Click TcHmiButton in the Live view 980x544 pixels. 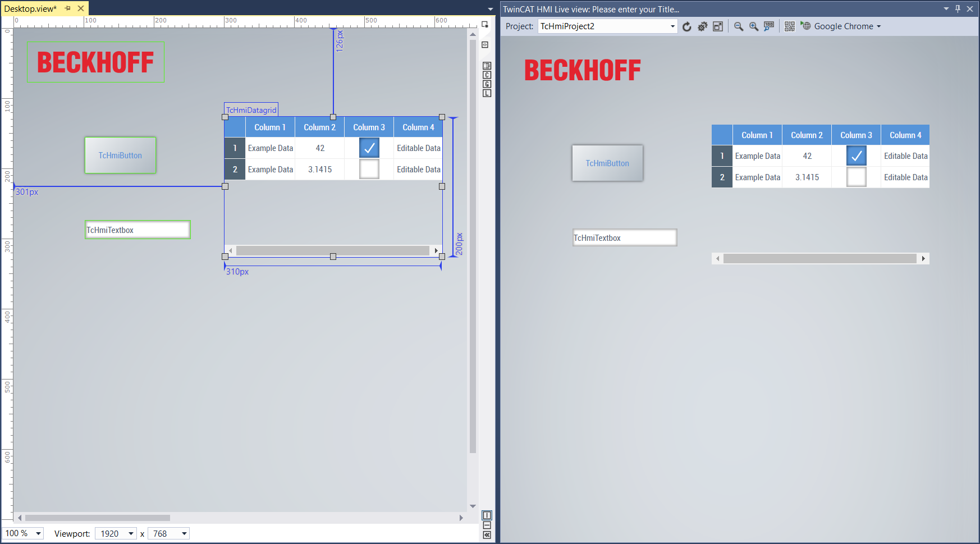607,163
